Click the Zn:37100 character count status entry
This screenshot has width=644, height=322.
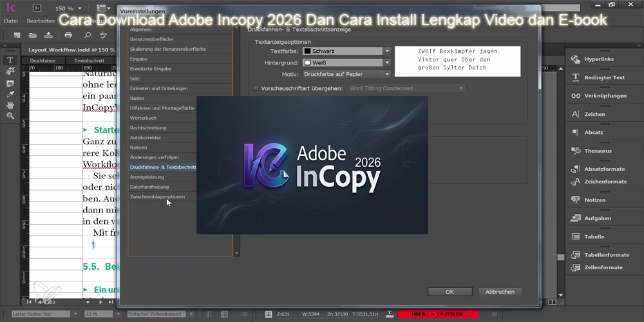point(337,314)
